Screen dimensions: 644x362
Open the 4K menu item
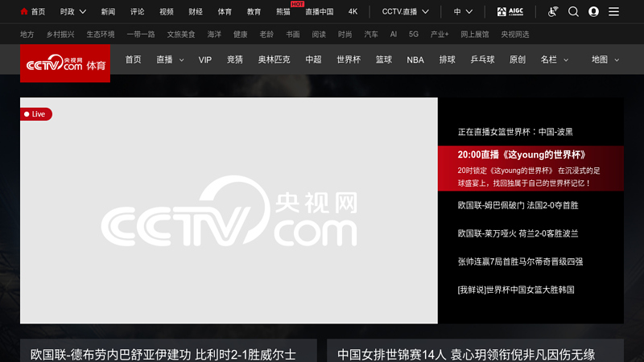(353, 12)
